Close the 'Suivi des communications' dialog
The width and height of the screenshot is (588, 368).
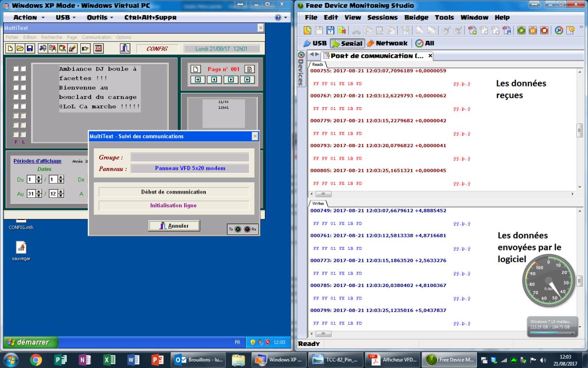pyautogui.click(x=255, y=136)
